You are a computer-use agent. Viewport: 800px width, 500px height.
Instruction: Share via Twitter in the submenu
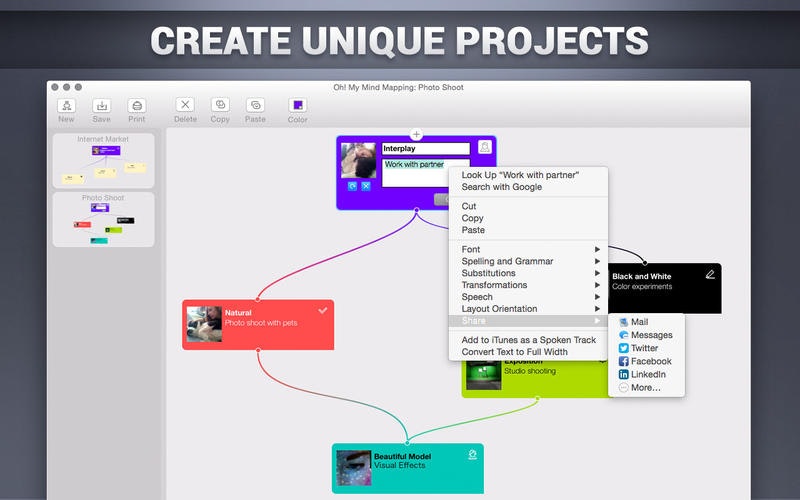[646, 348]
